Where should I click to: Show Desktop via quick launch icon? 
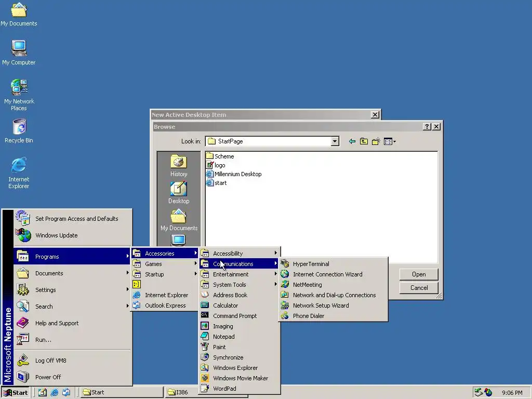(43, 393)
